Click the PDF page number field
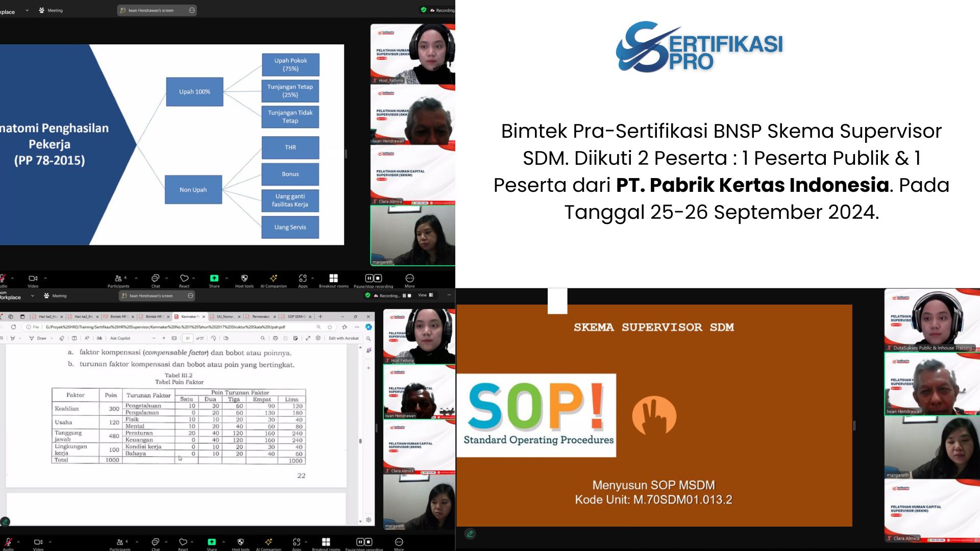 pyautogui.click(x=187, y=338)
